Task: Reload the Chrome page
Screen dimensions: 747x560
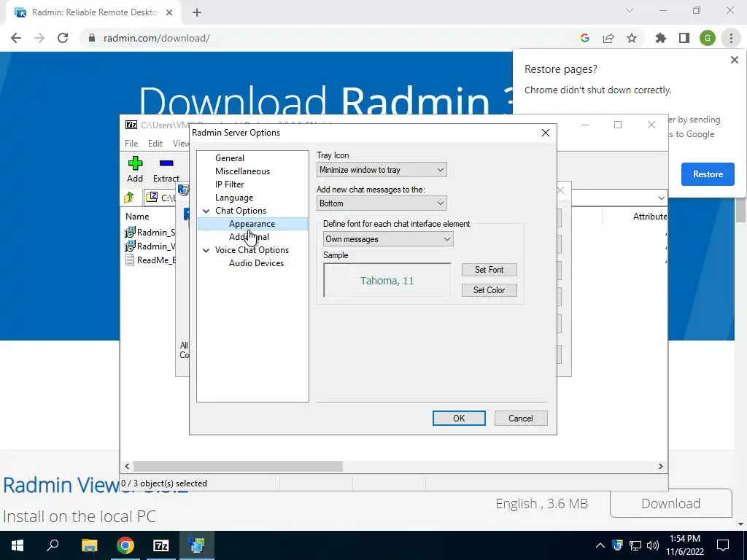Action: [x=63, y=38]
